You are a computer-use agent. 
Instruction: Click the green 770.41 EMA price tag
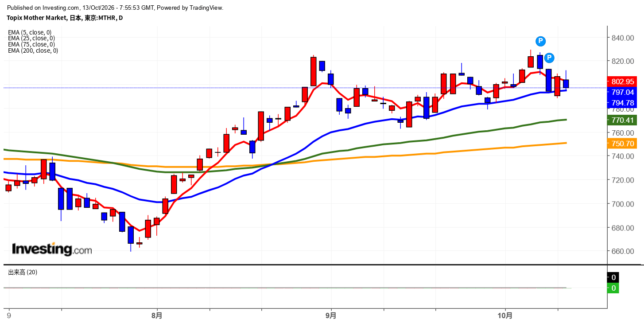pyautogui.click(x=622, y=120)
